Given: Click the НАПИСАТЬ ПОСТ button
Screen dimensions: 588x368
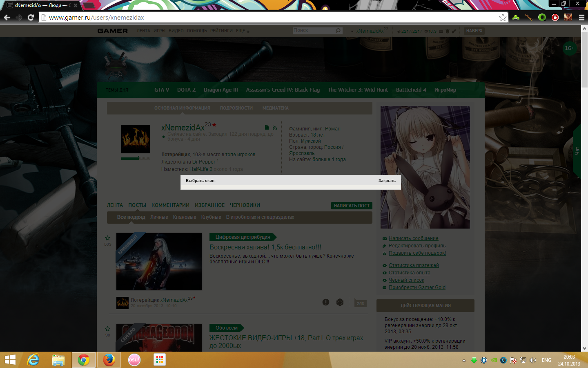Looking at the screenshot, I should pyautogui.click(x=352, y=206).
